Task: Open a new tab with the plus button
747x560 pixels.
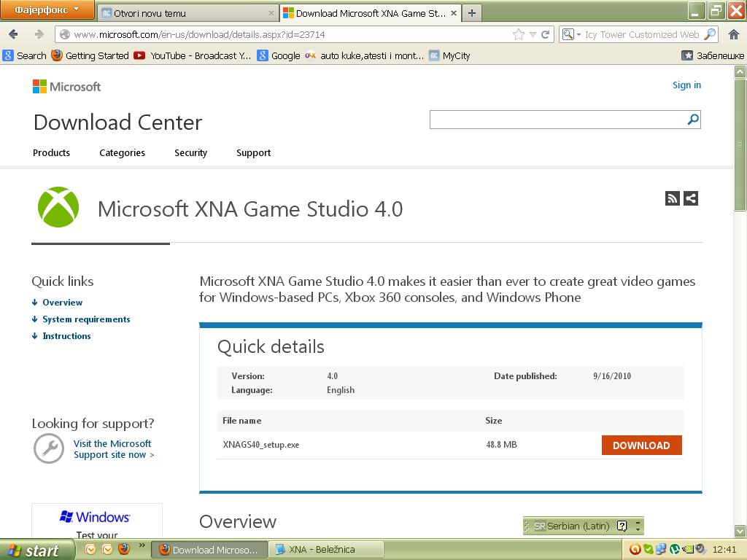Action: pyautogui.click(x=472, y=13)
